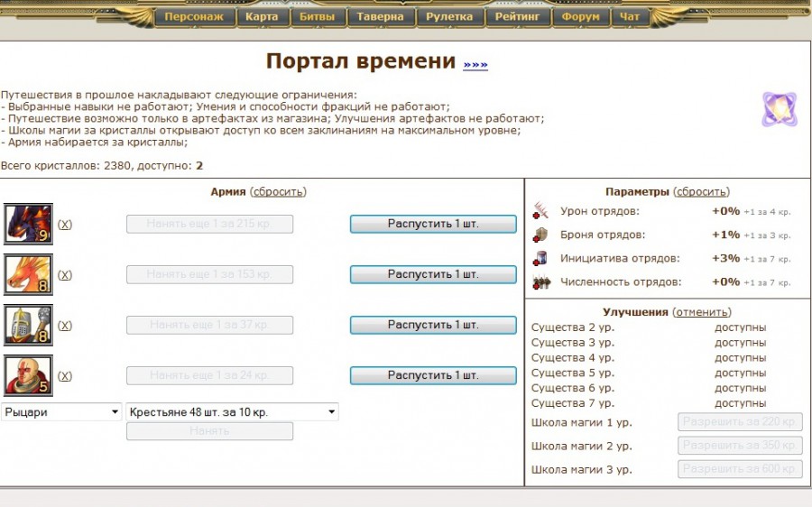Click the squad armor parameter icon

pos(540,235)
